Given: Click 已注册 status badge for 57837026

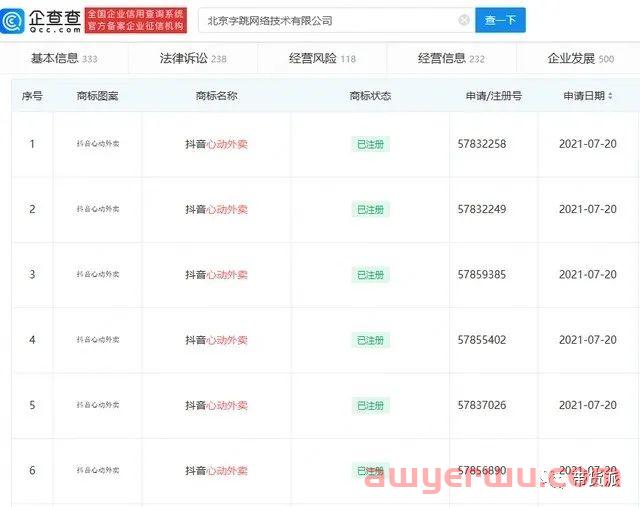Looking at the screenshot, I should tap(371, 405).
